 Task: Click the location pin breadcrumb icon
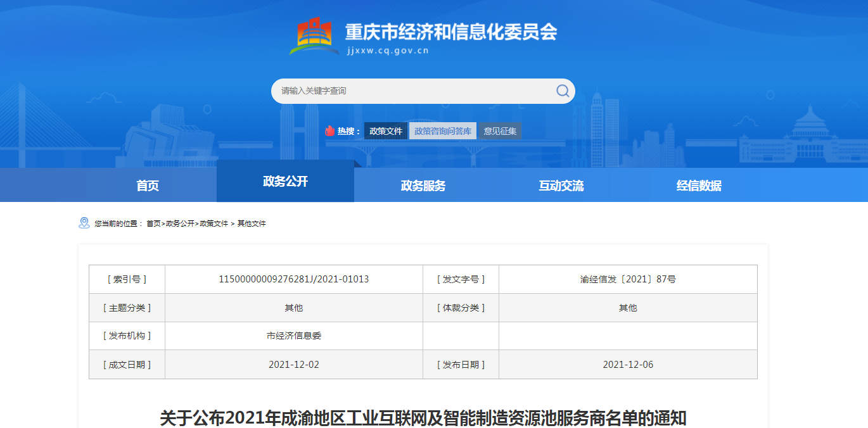83,222
